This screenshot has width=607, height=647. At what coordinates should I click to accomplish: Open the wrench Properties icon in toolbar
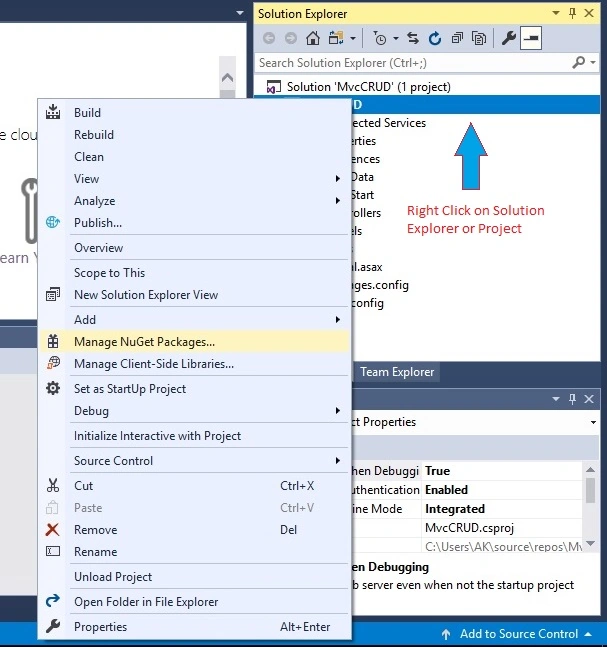[x=508, y=38]
